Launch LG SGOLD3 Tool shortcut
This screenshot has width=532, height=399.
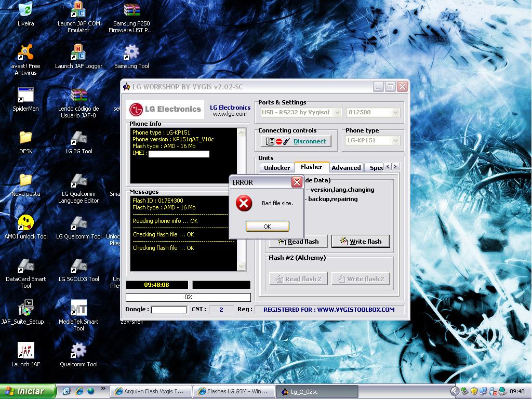coord(78,265)
